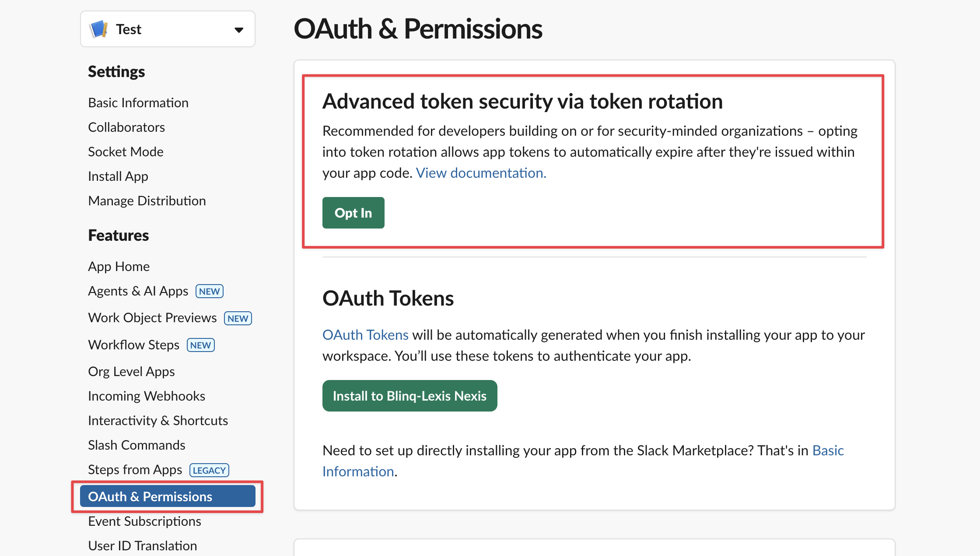Click NEW badge next to Workflow Steps
Viewport: 980px width, 556px height.
pyautogui.click(x=200, y=345)
